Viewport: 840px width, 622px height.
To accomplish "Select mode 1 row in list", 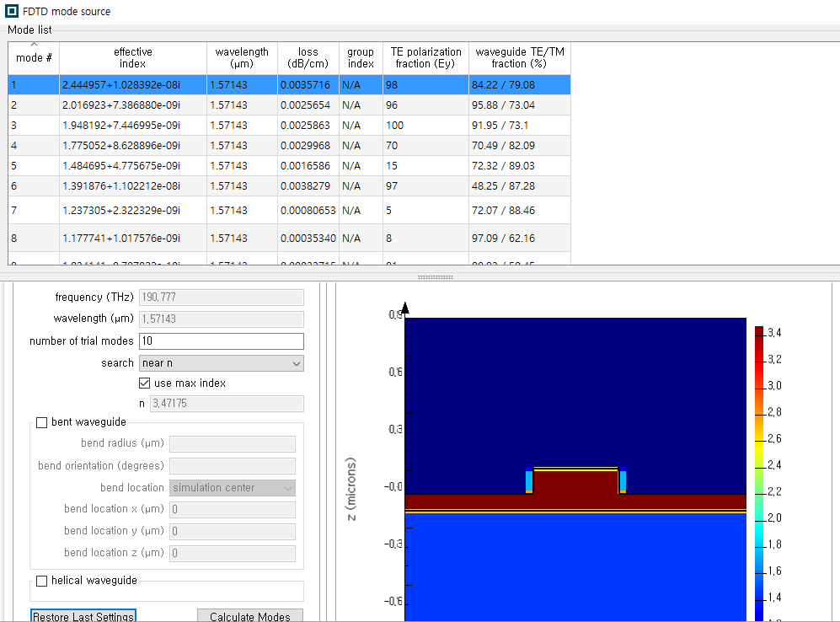I will 289,84.
